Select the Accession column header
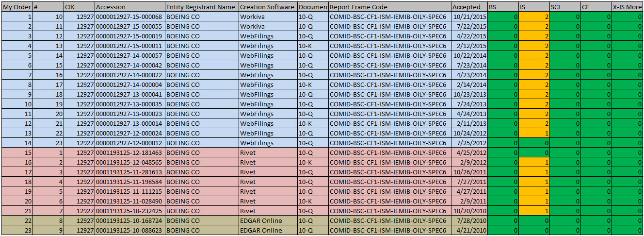Screen dimensions: 644x236 (129, 7)
